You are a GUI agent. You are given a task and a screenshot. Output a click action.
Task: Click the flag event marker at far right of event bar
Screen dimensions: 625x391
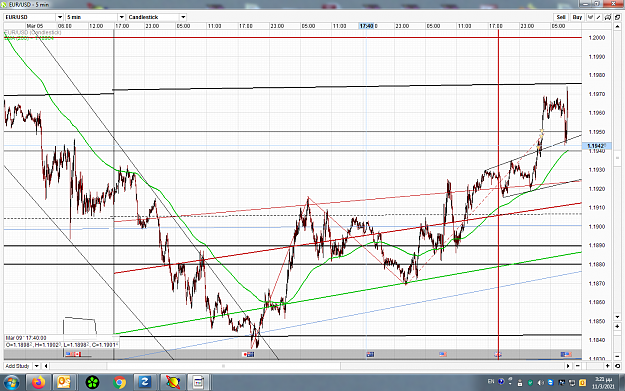point(566,354)
